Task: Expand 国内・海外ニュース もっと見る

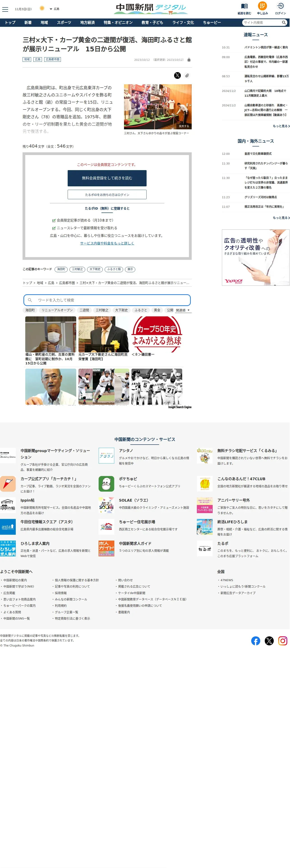Action: pyautogui.click(x=281, y=218)
